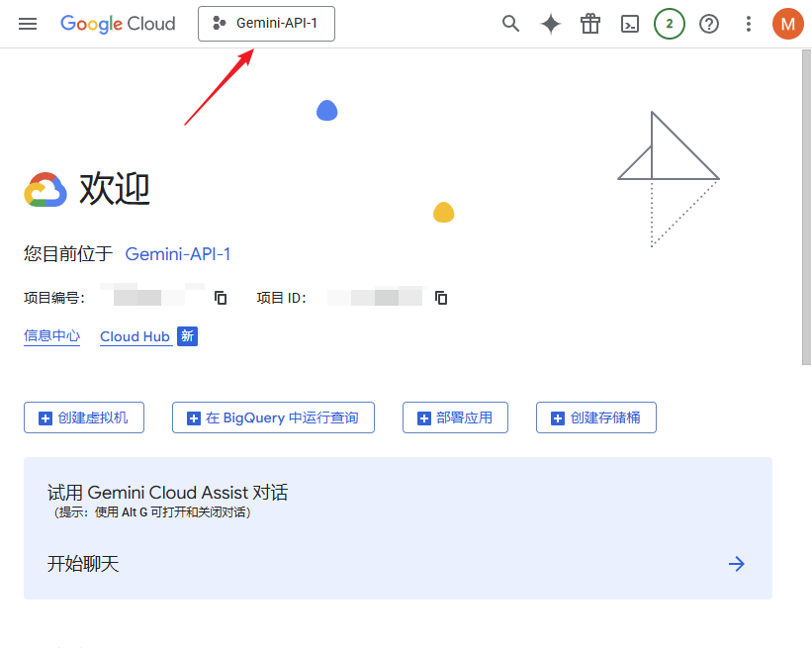Click the 部署应用 button
The image size is (812, 648).
[x=455, y=417]
